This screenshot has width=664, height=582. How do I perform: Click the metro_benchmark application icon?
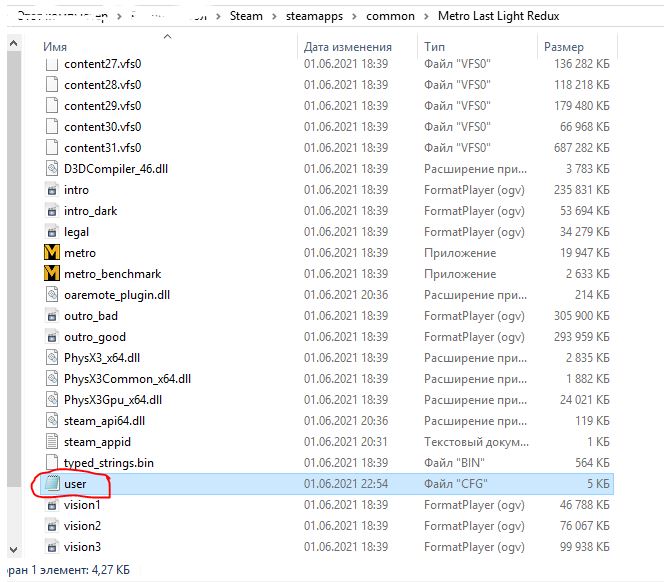(52, 274)
